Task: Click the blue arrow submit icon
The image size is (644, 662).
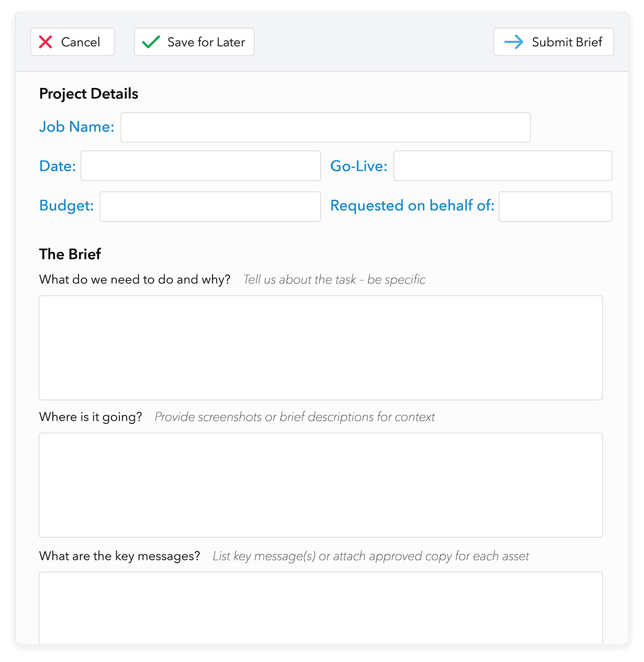Action: tap(514, 42)
